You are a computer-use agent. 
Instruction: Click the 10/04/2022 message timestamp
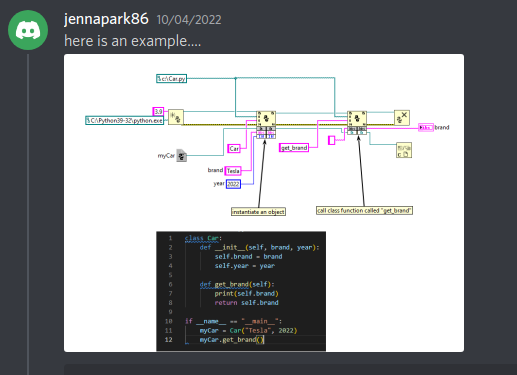pyautogui.click(x=189, y=20)
